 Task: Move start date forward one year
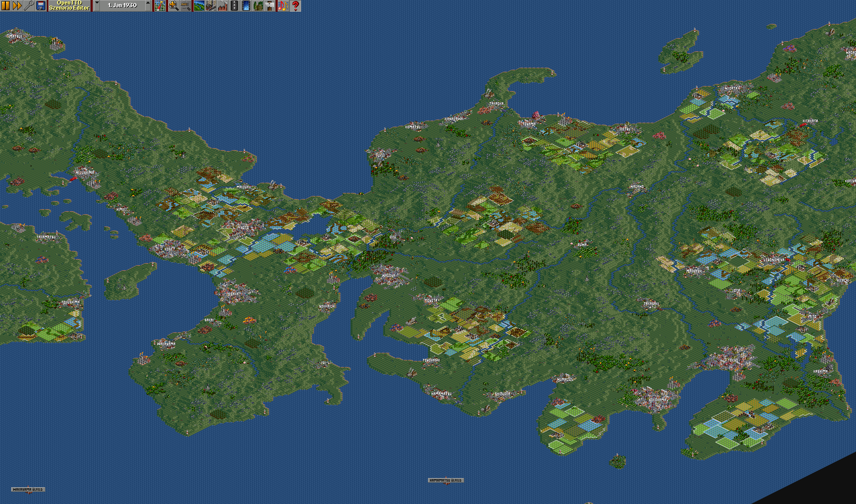(148, 6)
